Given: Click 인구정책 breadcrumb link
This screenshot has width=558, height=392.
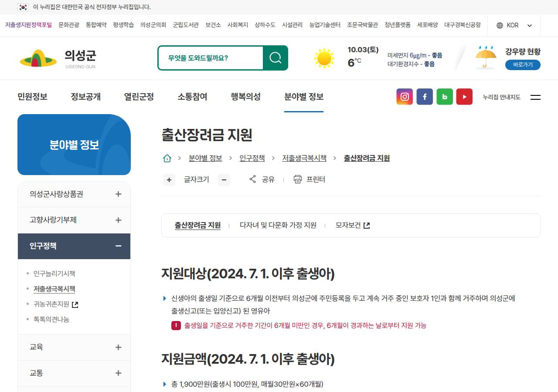Looking at the screenshot, I should [252, 158].
